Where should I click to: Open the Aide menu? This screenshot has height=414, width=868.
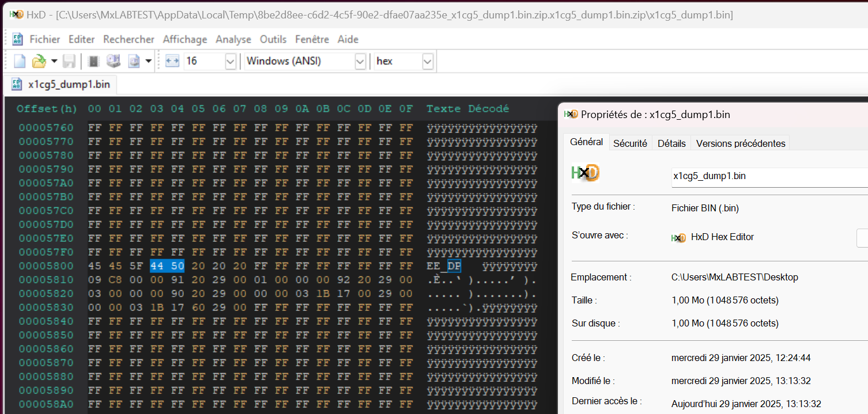point(348,39)
